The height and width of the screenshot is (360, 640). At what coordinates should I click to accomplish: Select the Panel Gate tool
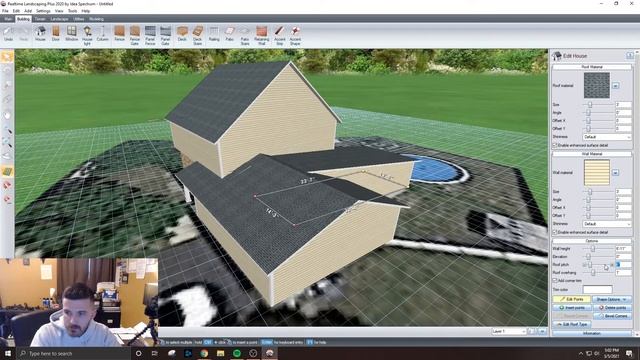[165, 36]
